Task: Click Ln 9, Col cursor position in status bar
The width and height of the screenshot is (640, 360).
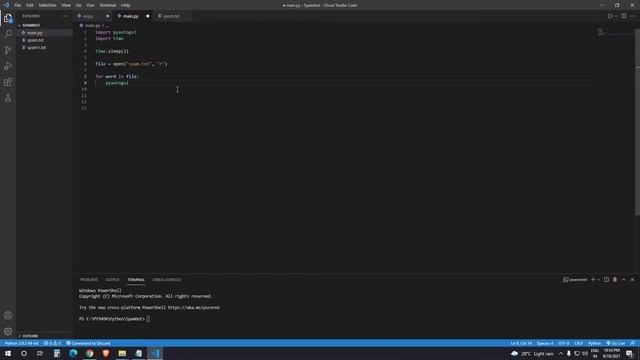Action: (521, 343)
